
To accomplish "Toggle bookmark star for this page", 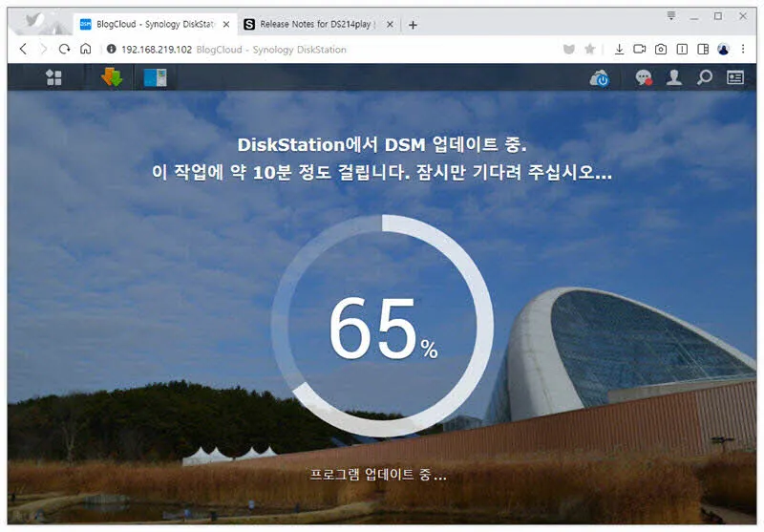I will [x=590, y=49].
